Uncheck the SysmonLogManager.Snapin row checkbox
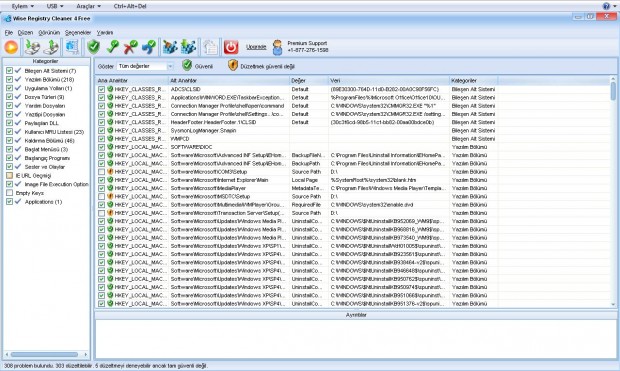Image resolution: width=620 pixels, height=371 pixels. pyautogui.click(x=102, y=131)
